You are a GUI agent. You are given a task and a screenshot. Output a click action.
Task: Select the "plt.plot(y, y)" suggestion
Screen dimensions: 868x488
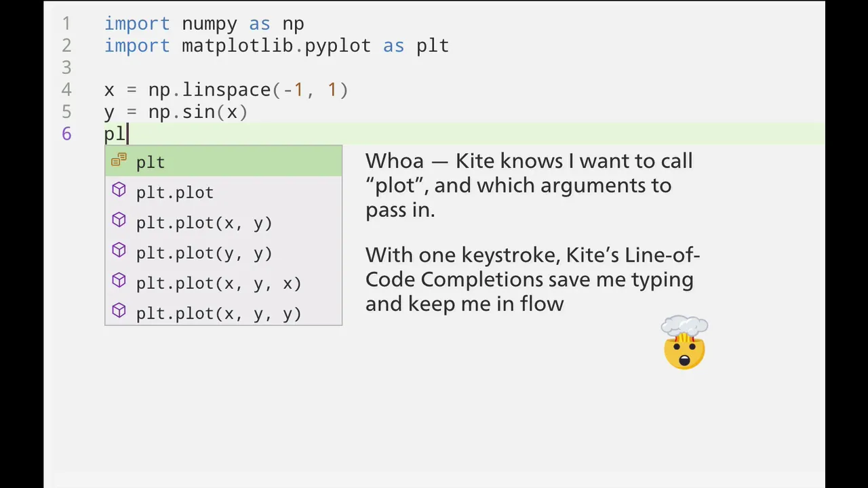pos(223,252)
